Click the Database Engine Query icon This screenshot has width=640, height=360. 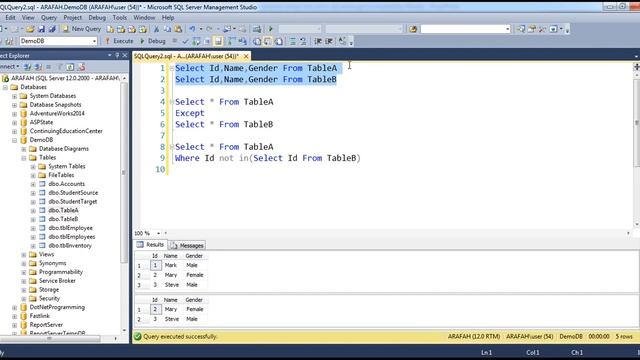(110, 29)
